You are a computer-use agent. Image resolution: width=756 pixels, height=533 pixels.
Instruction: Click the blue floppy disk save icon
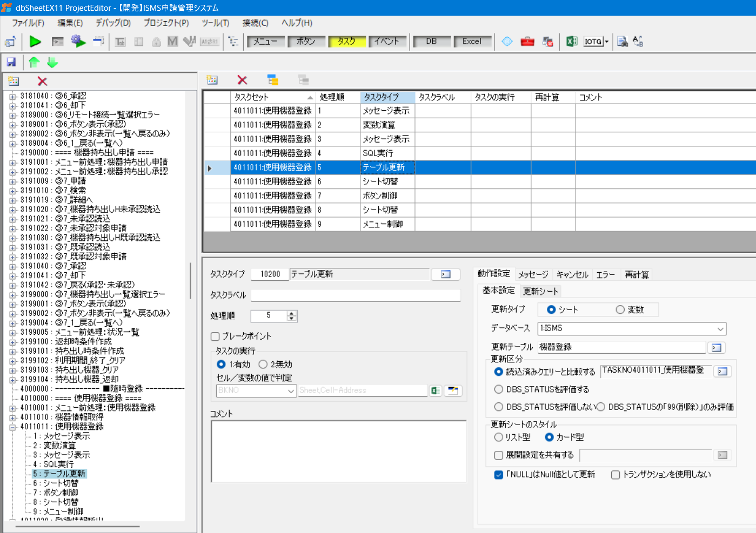click(11, 62)
